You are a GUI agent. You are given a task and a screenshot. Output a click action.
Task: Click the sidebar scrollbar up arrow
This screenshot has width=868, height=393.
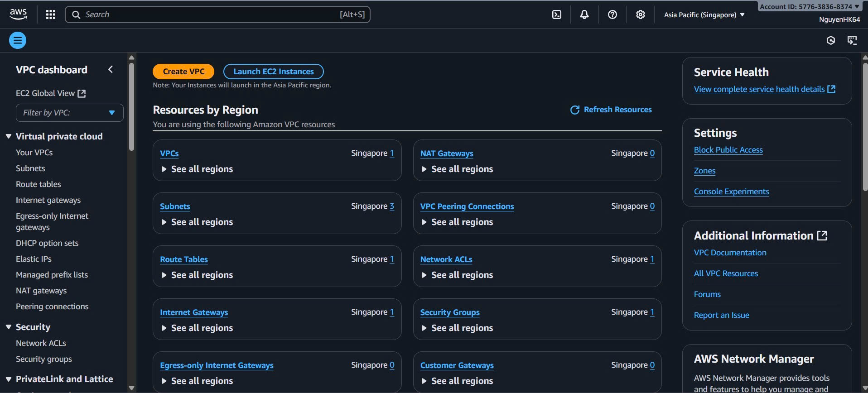click(131, 58)
